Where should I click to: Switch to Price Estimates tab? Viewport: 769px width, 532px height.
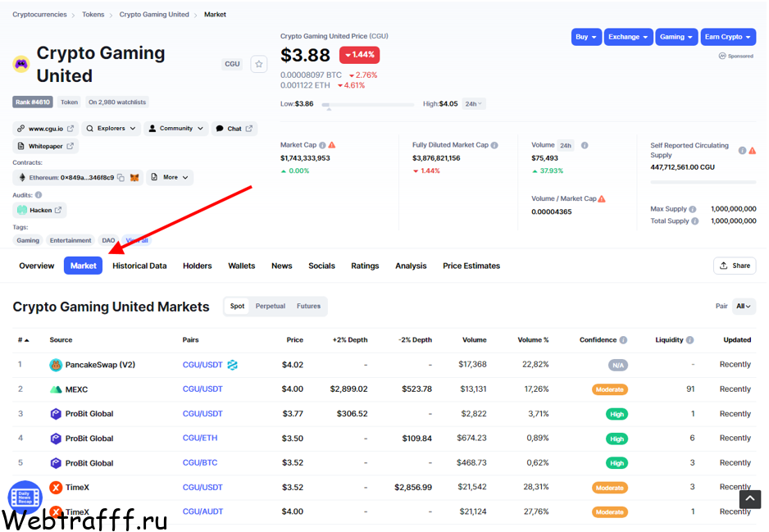471,266
